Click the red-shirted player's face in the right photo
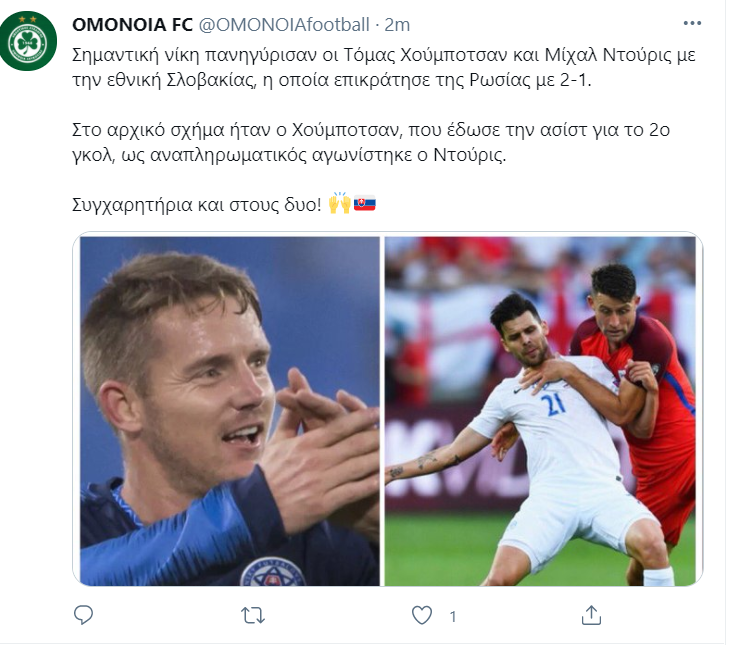 click(x=614, y=316)
